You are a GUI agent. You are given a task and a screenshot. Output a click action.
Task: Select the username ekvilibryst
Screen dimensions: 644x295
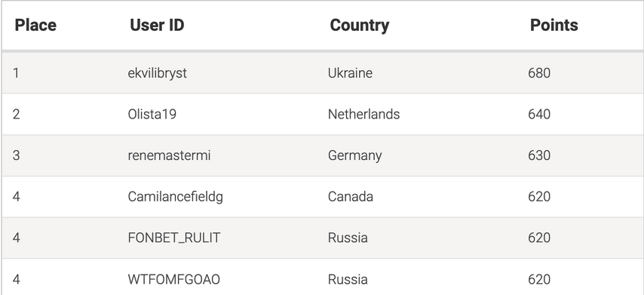coord(158,73)
